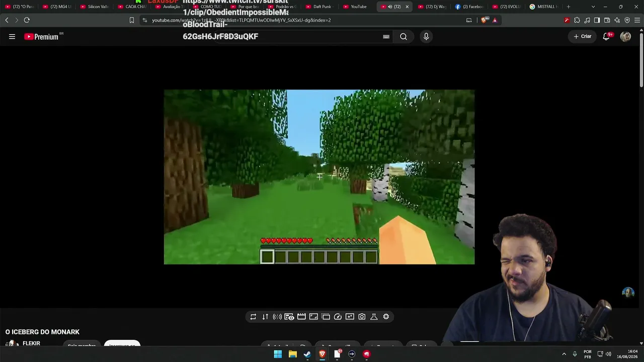Open Brave Rewards triangle icon
644x362 pixels.
pos(495,20)
